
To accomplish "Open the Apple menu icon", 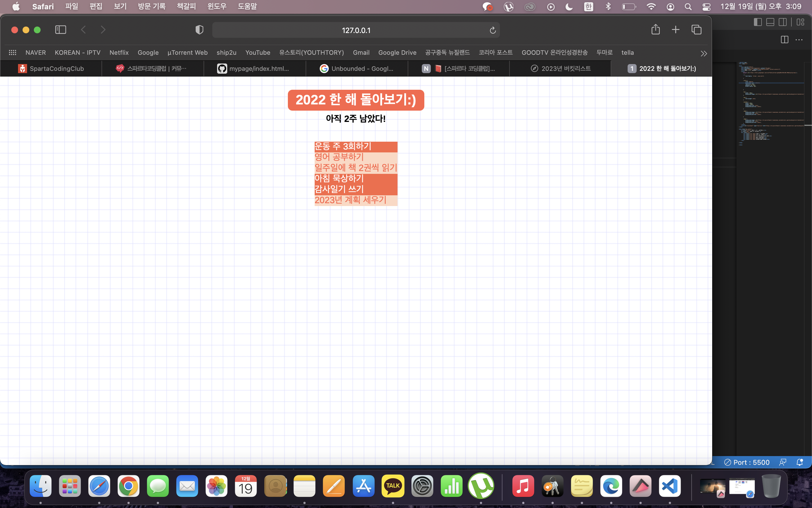I will click(x=16, y=6).
